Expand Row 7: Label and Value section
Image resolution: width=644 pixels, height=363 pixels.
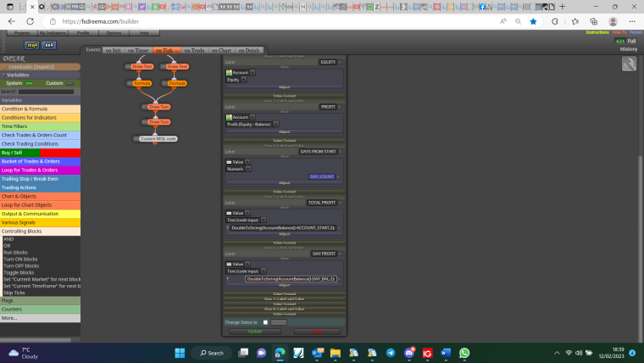[x=284, y=299]
